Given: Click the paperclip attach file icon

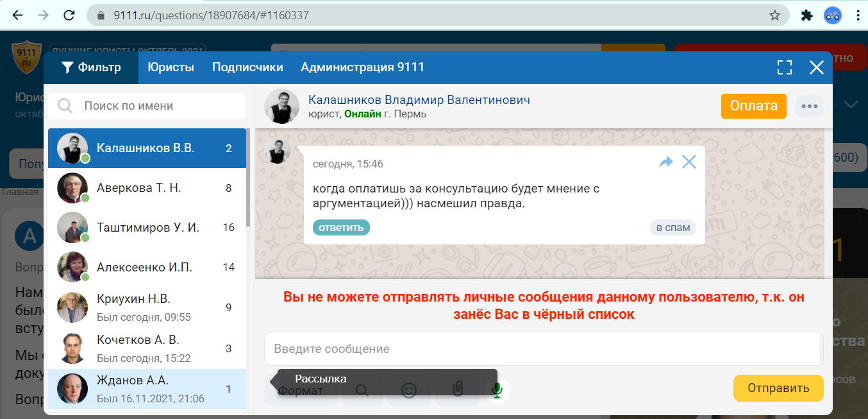Looking at the screenshot, I should (457, 389).
